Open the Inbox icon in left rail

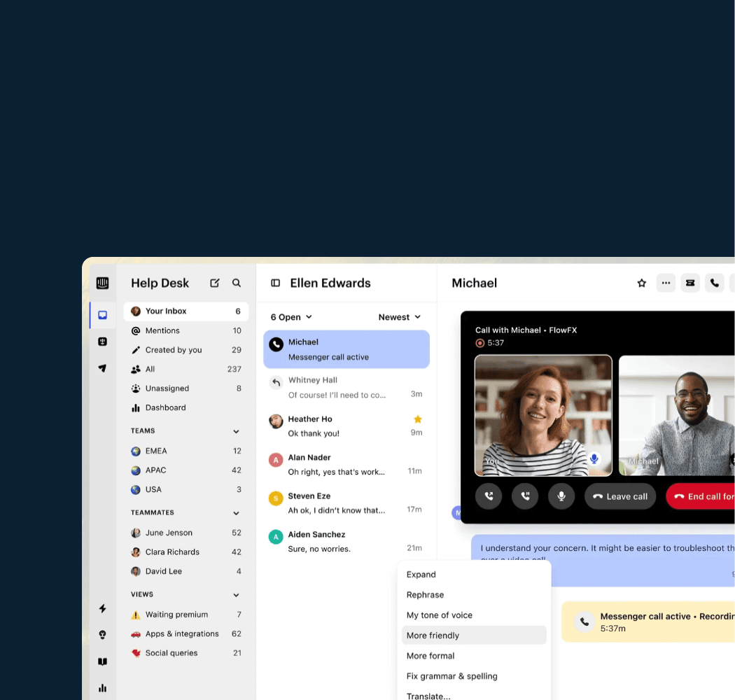[x=103, y=315]
